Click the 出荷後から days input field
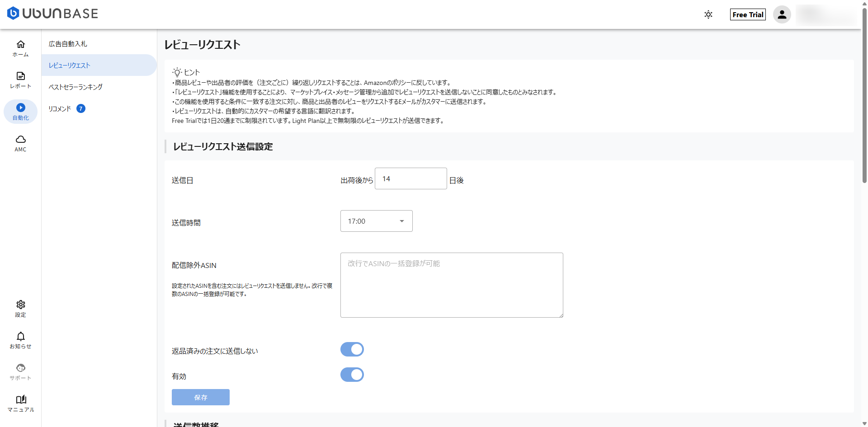The height and width of the screenshot is (427, 868). pos(410,179)
